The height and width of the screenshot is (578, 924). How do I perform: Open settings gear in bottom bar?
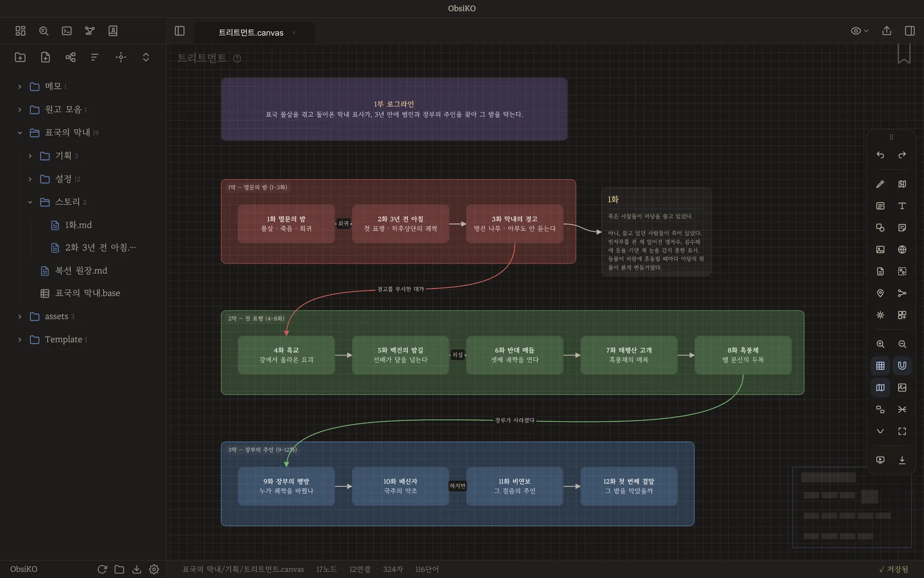154,569
